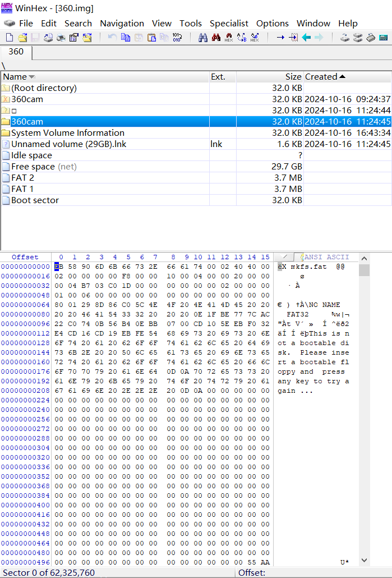Sort by the Ext. column header
392x578 pixels.
point(223,77)
